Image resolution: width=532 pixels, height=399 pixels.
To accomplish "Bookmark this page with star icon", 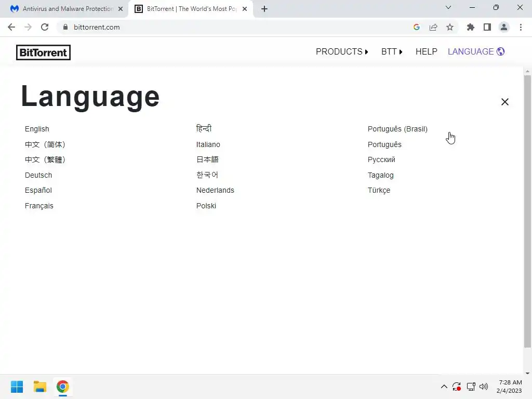I will pos(449,27).
